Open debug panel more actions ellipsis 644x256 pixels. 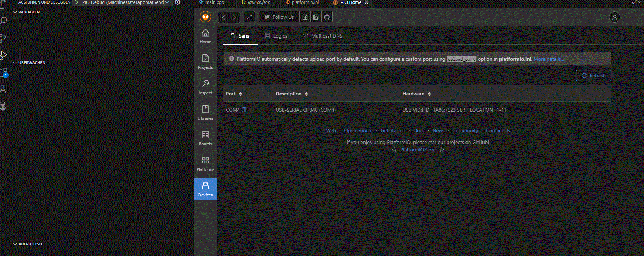tap(186, 2)
